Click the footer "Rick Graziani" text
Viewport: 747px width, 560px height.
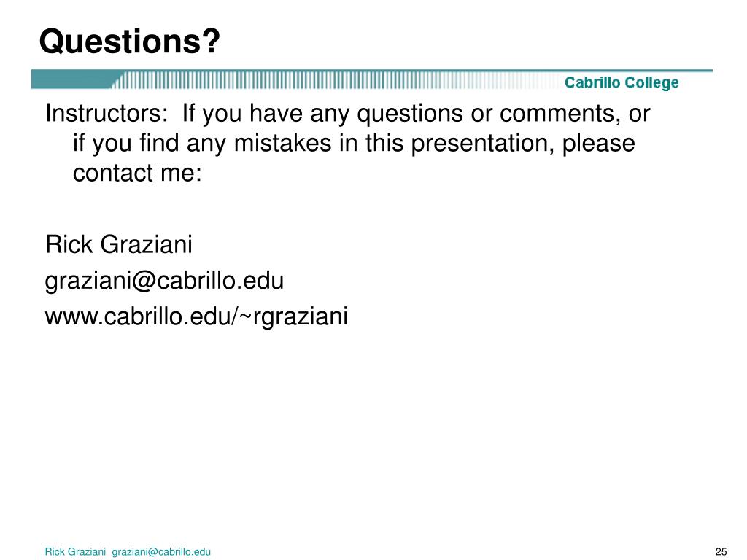click(75, 552)
